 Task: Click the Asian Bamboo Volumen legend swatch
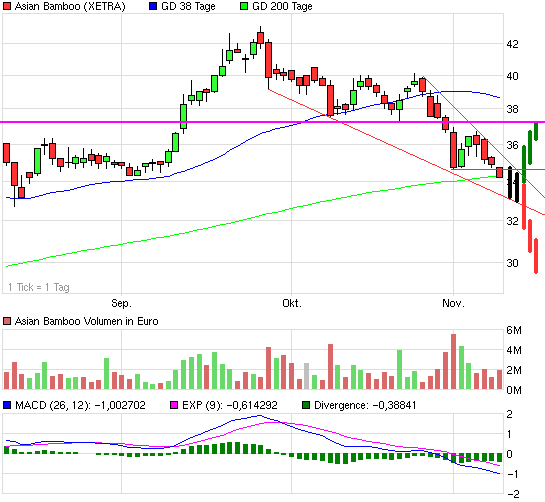(7, 321)
